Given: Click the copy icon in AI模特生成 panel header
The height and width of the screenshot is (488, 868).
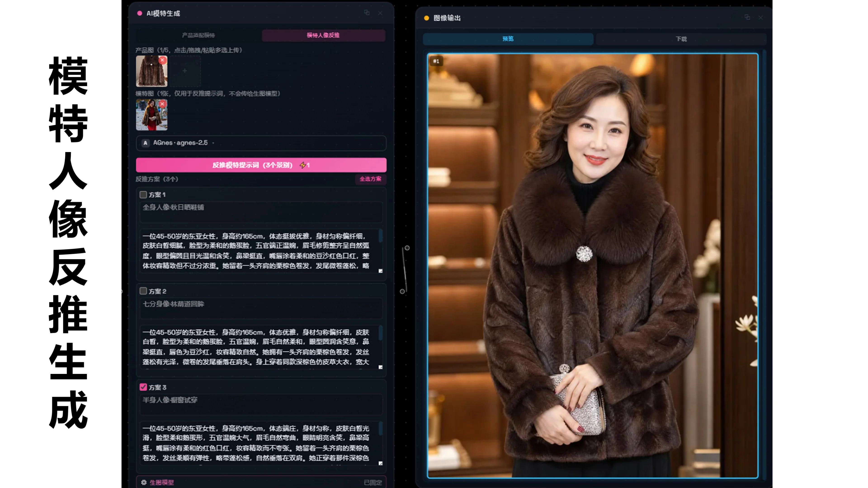Looking at the screenshot, I should pyautogui.click(x=367, y=13).
